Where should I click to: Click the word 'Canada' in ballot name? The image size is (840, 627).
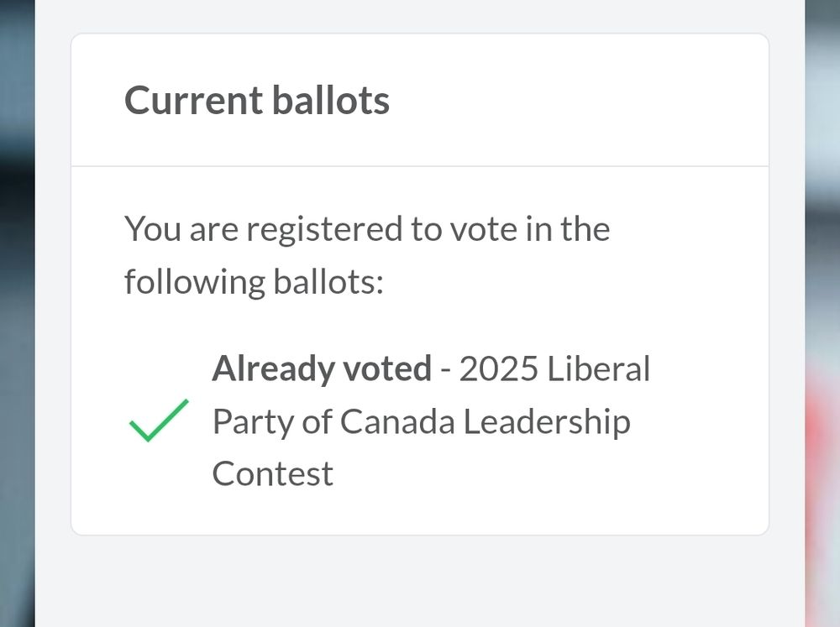click(397, 421)
